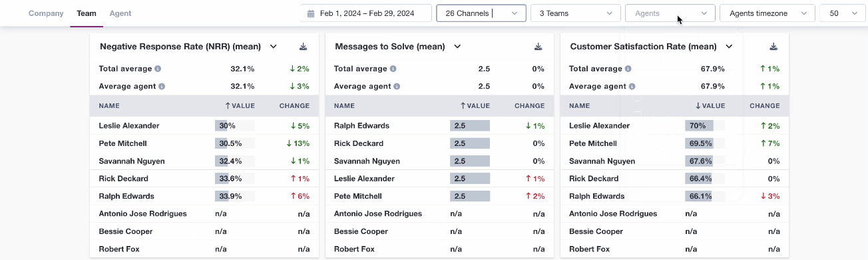The width and height of the screenshot is (868, 260).
Task: Open the 3 Teams filter dropdown
Action: pos(576,13)
